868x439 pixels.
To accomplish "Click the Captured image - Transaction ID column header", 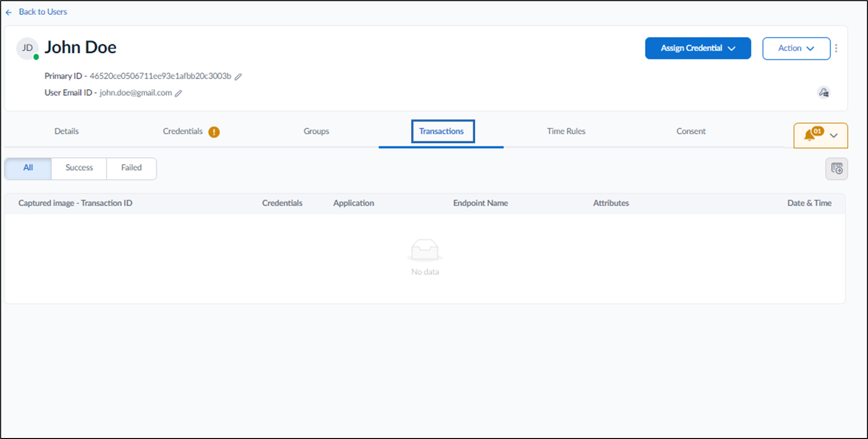I will tap(75, 203).
